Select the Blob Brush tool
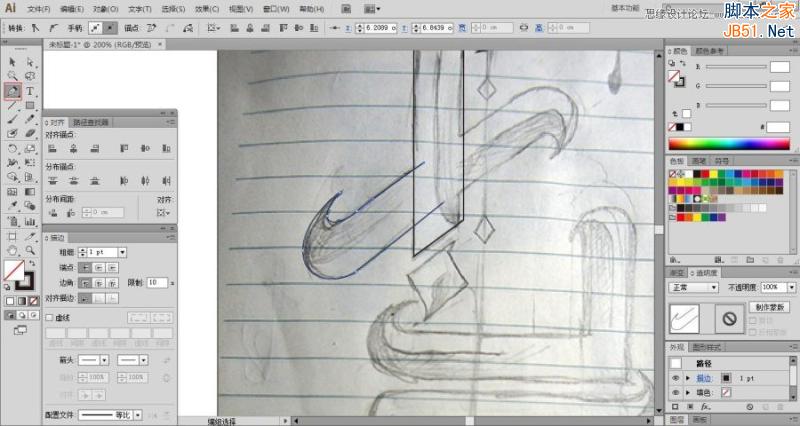Screen dimensions: 800x426 (x=12, y=134)
